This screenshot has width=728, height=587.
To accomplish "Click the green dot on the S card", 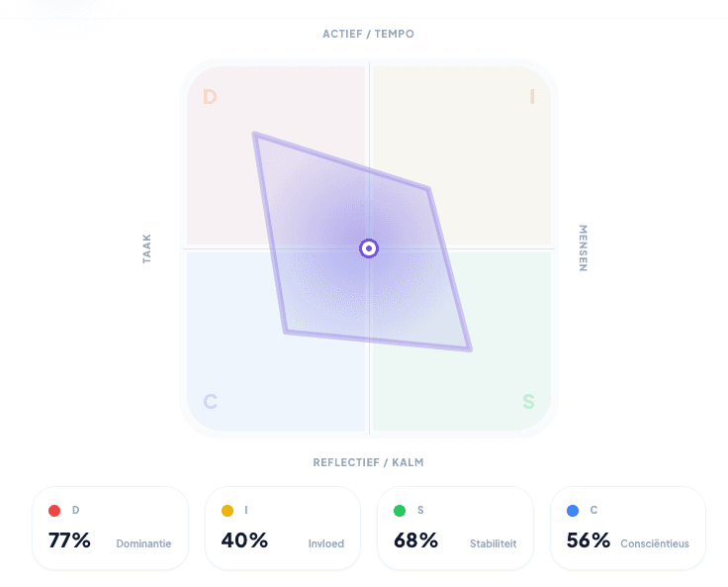I will [400, 511].
